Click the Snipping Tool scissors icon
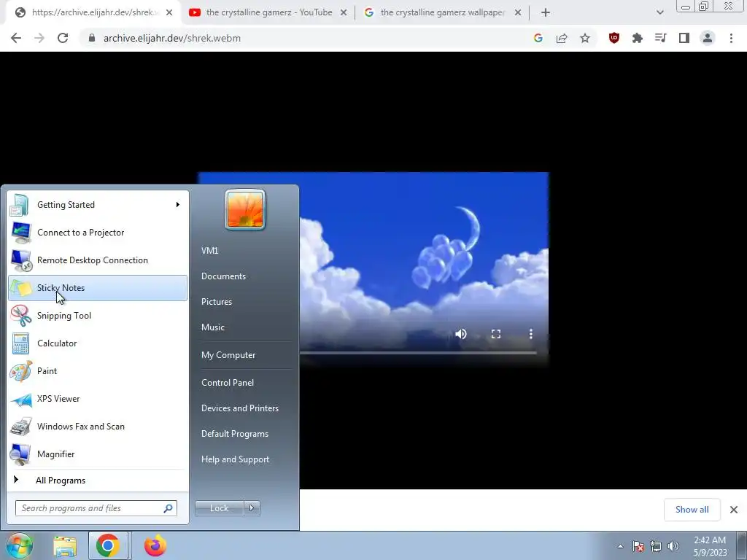The width and height of the screenshot is (747, 560). (21, 316)
